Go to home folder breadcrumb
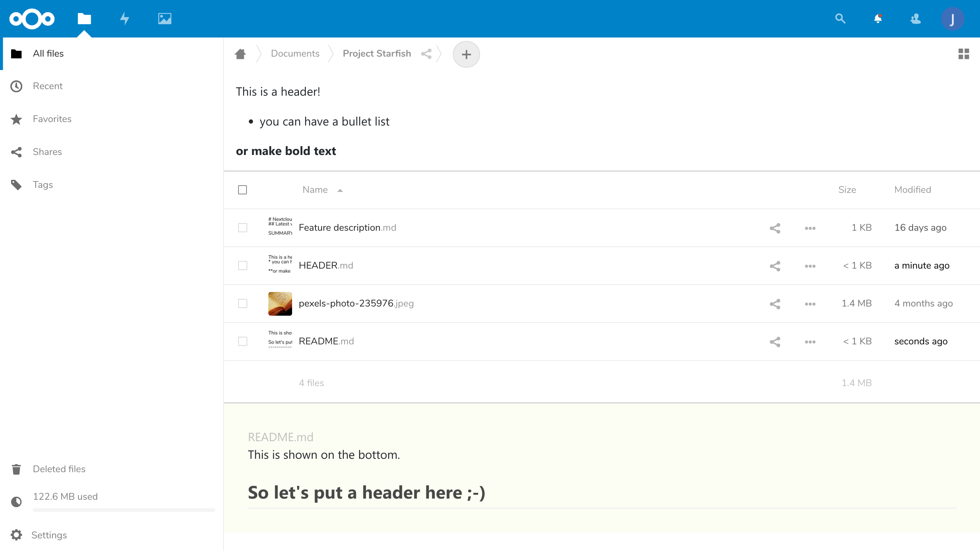The width and height of the screenshot is (980, 551). pos(240,54)
